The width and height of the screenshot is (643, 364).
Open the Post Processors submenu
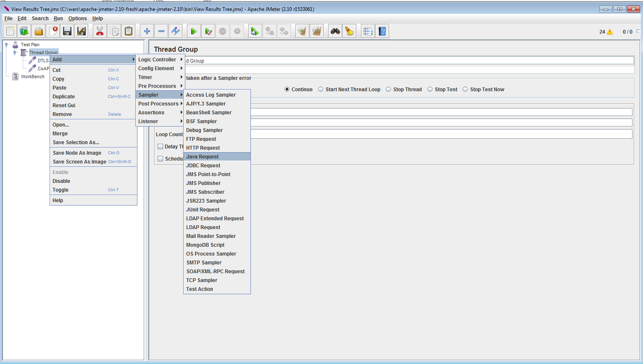click(161, 104)
